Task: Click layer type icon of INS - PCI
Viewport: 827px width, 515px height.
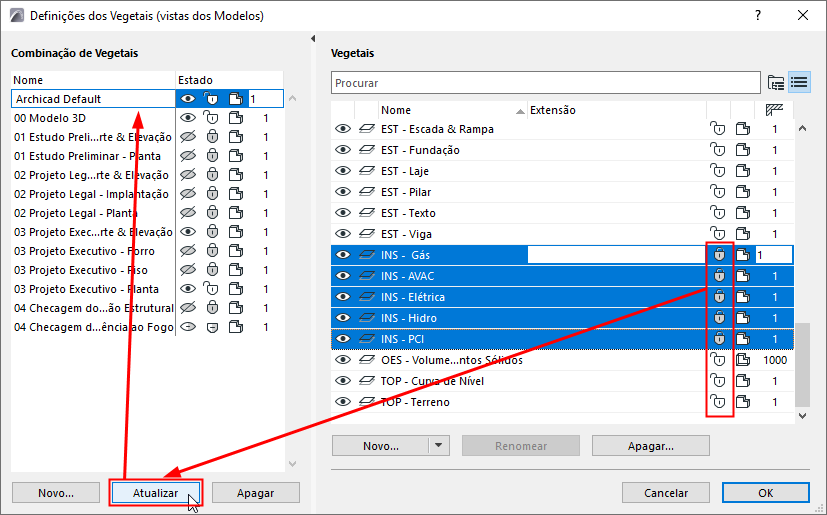Action: (367, 339)
